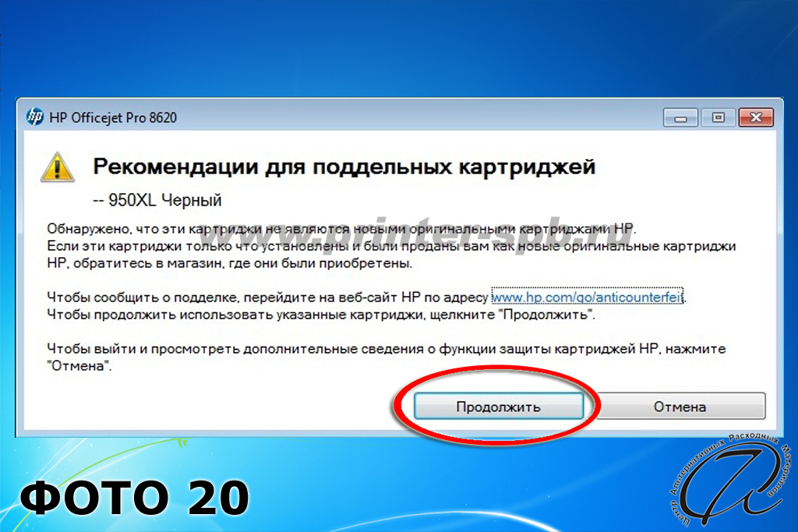Click the title text HP Officejet Pro 8620
Screen dimensions: 798x532
[113, 118]
